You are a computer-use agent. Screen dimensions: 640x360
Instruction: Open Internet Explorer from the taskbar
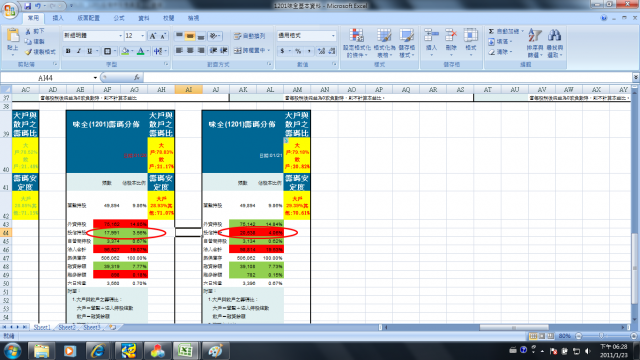[98, 351]
